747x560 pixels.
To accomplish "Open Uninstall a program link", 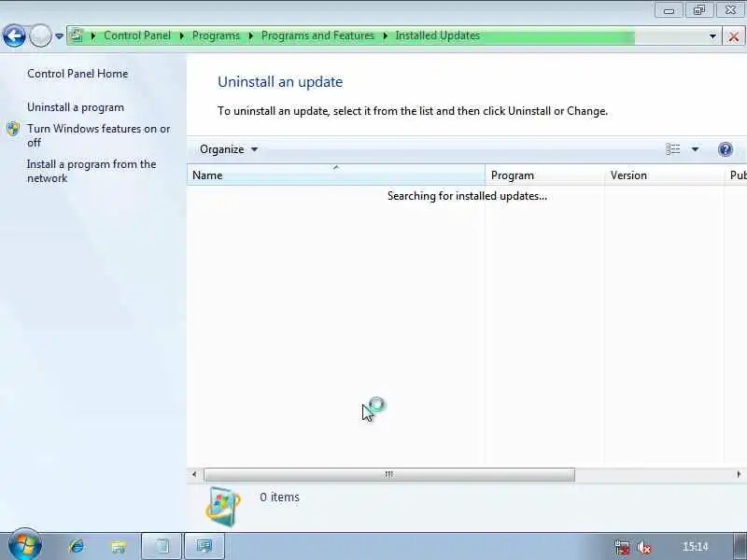I will click(76, 107).
